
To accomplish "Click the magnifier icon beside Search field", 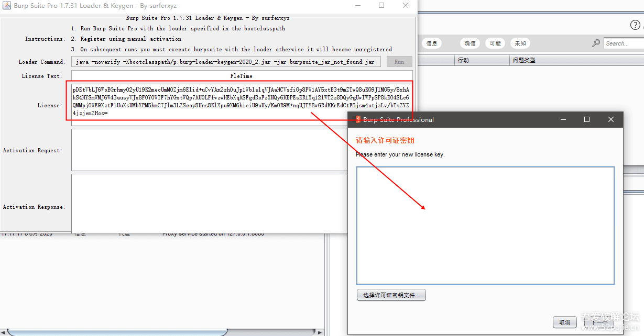I will 596,43.
